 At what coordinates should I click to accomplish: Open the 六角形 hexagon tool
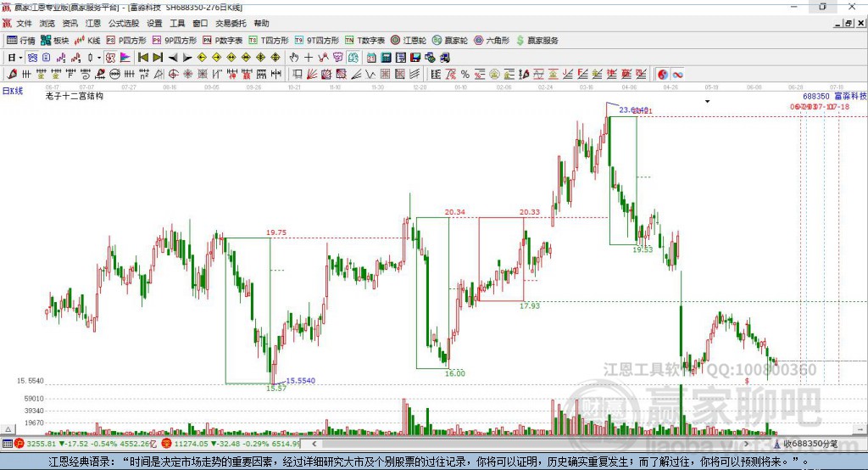pos(492,41)
